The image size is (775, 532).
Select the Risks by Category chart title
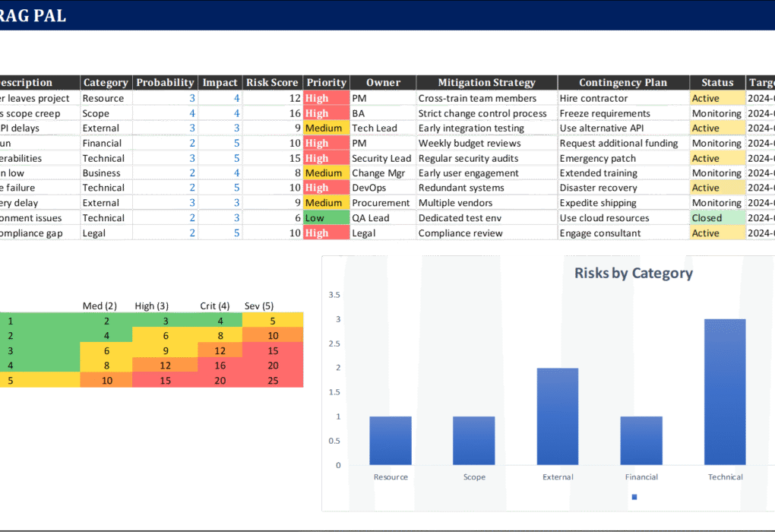pyautogui.click(x=633, y=274)
